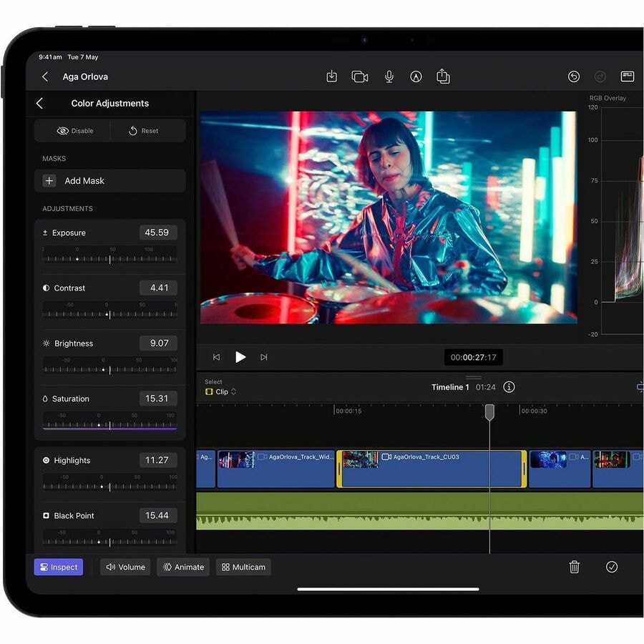This screenshot has height=644, width=644.
Task: Open the Live Drawing pen icon
Action: point(416,77)
